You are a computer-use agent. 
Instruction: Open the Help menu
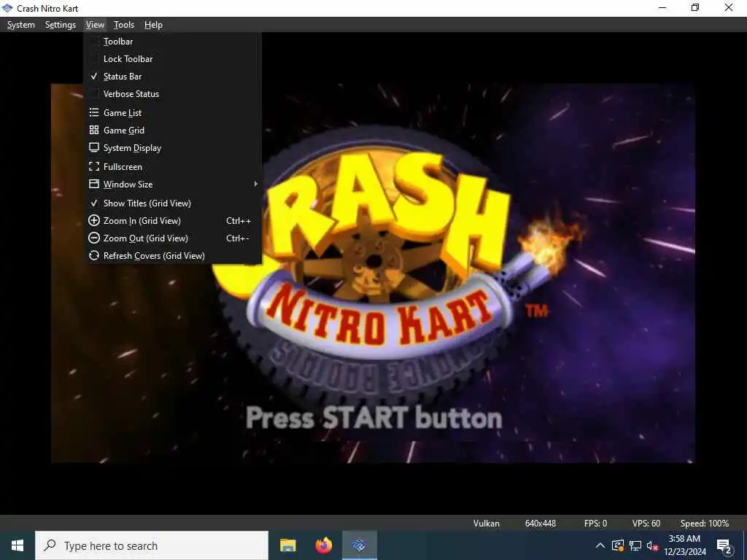click(x=153, y=25)
